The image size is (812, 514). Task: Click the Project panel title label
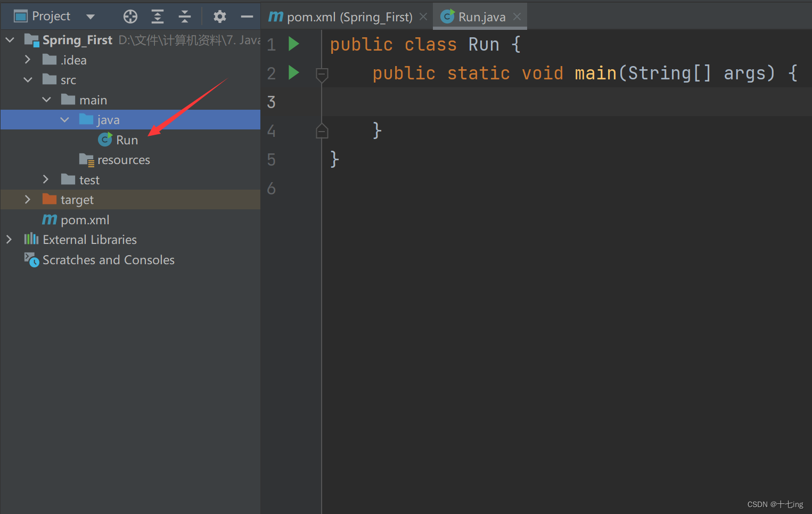pos(51,17)
